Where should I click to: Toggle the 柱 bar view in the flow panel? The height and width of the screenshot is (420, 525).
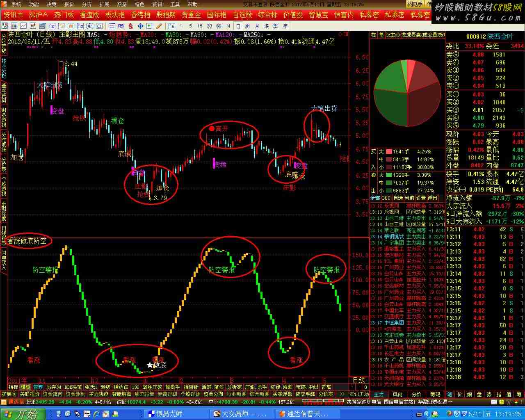pos(374,35)
